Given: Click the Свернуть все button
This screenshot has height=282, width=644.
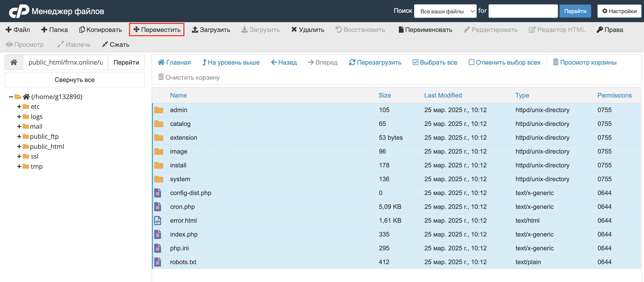Looking at the screenshot, I should (x=75, y=80).
